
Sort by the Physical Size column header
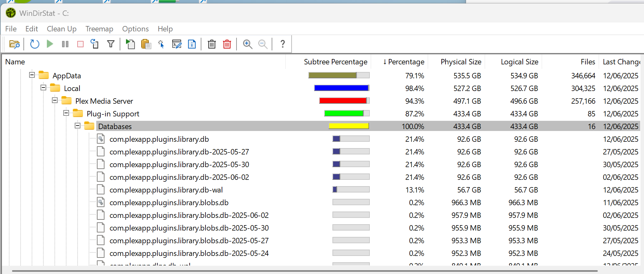pyautogui.click(x=457, y=62)
